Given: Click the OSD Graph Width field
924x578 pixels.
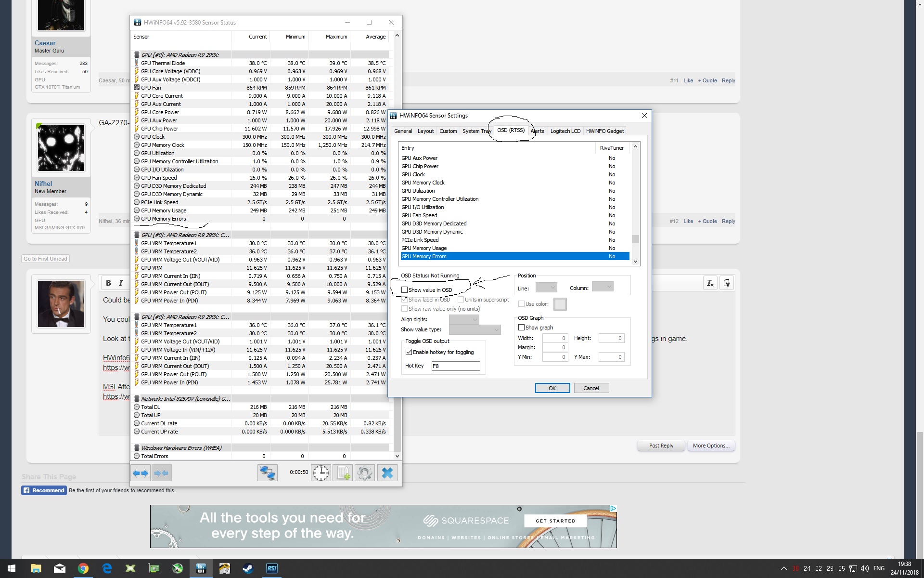Looking at the screenshot, I should pos(555,338).
